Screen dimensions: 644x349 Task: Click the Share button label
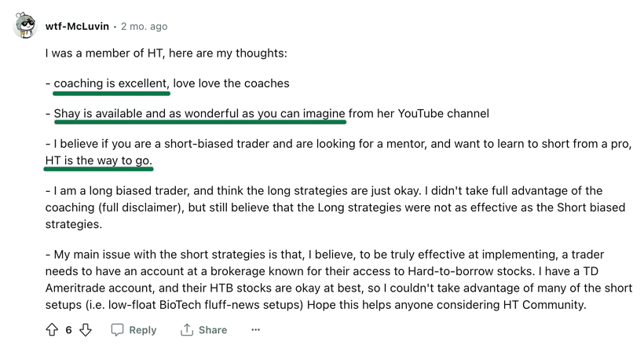pyautogui.click(x=213, y=330)
